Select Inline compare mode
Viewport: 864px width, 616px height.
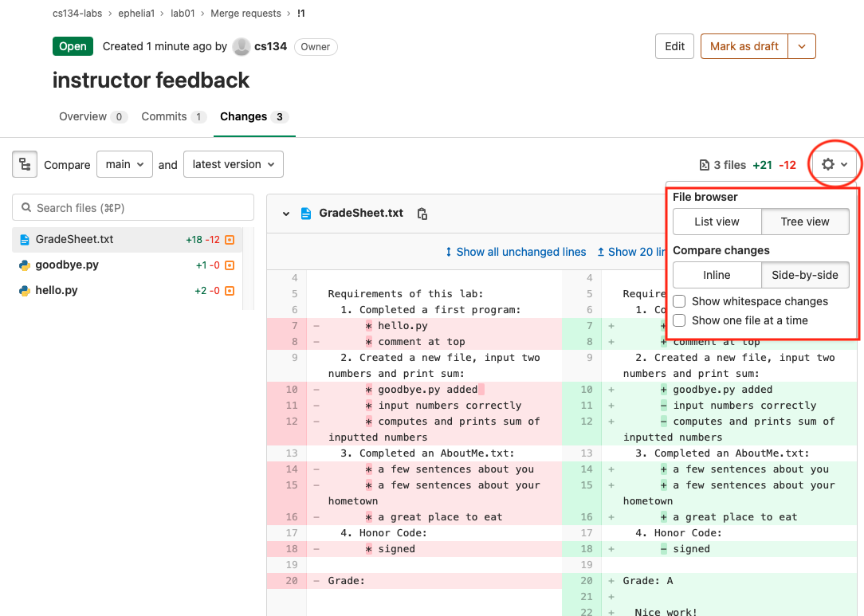pyautogui.click(x=717, y=275)
